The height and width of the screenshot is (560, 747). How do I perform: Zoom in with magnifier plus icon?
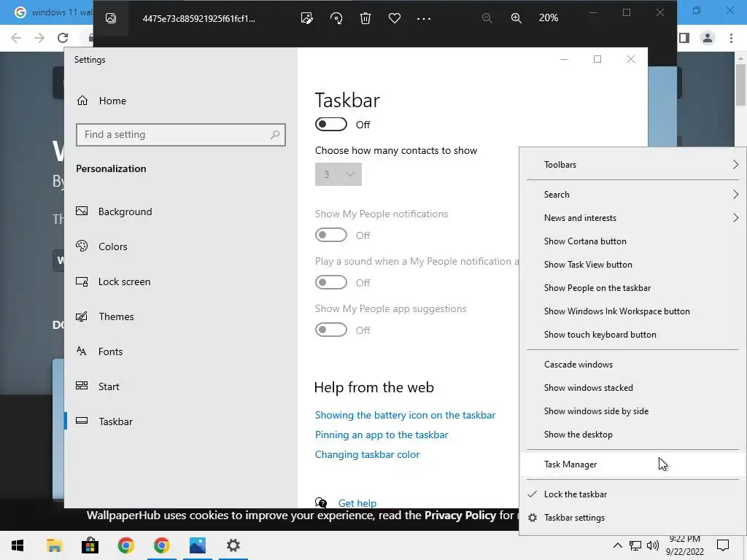(516, 18)
